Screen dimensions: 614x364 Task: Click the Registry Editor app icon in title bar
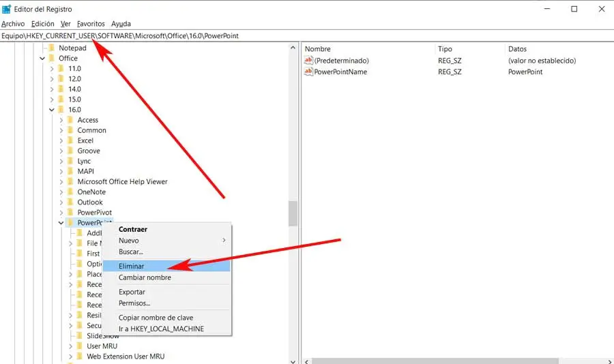click(6, 9)
